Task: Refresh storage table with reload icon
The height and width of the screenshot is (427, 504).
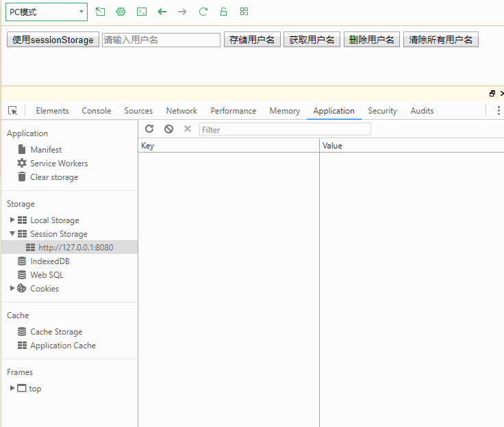Action: click(149, 129)
